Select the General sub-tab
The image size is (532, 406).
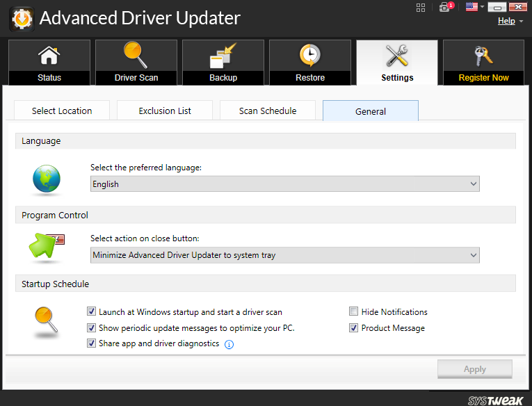click(x=371, y=111)
